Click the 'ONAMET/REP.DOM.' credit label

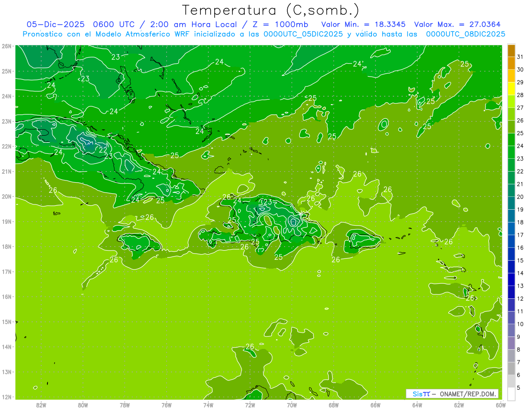(468, 394)
